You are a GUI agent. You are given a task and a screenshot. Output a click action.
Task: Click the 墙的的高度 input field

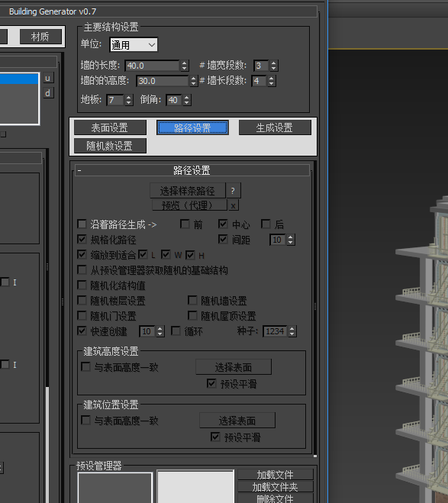coord(163,81)
